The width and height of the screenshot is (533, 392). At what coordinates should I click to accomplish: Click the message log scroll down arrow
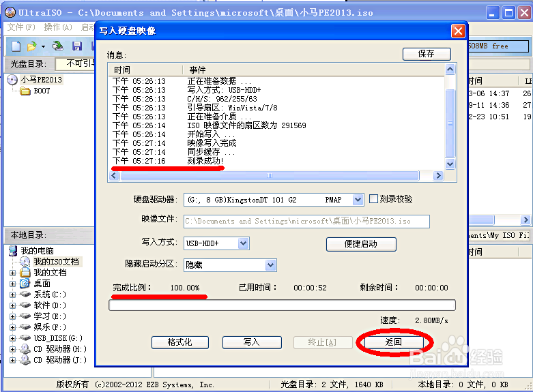[x=450, y=164]
